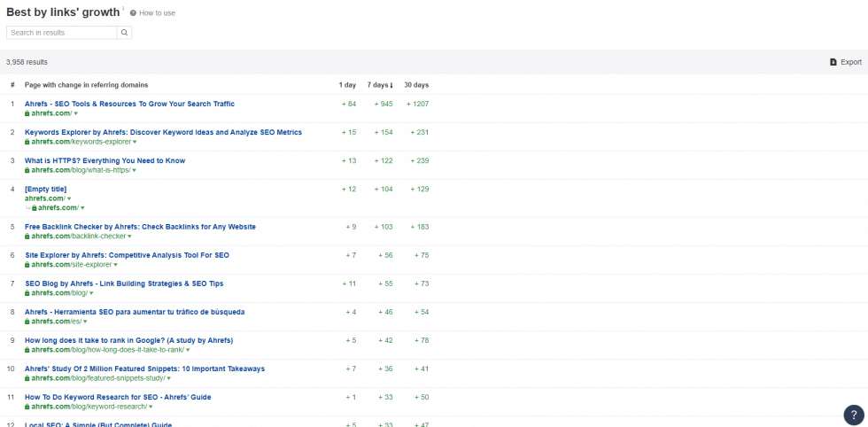Click the +239 value for HTTPS article
Screen dimensions: 868x427
click(419, 160)
